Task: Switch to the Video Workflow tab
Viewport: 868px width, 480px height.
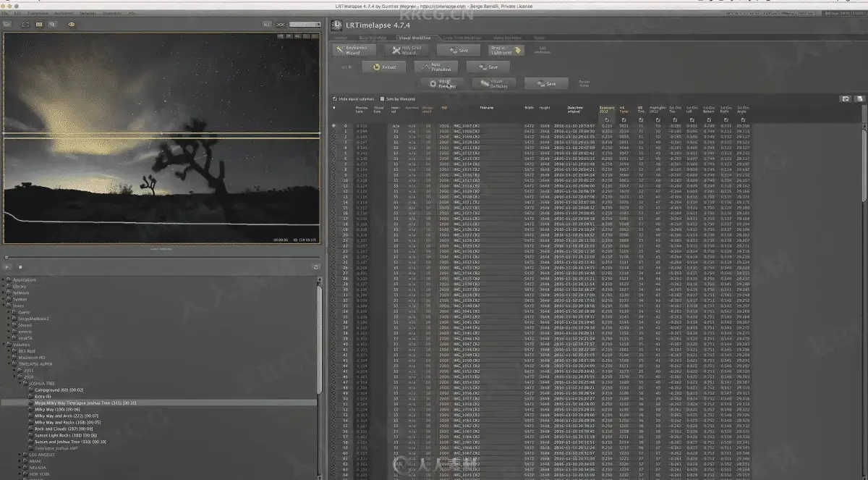Action: (507, 37)
